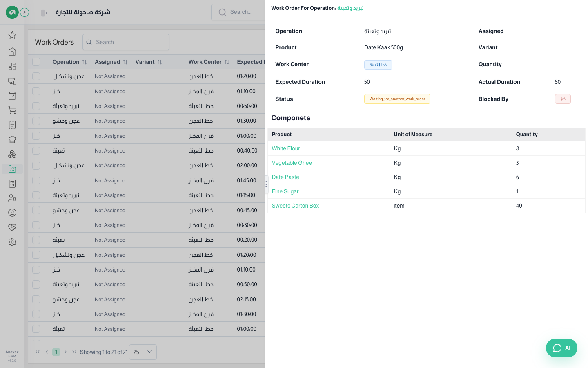The image size is (588, 368).
Task: Click the global Search box in the top bar
Action: coord(238,12)
